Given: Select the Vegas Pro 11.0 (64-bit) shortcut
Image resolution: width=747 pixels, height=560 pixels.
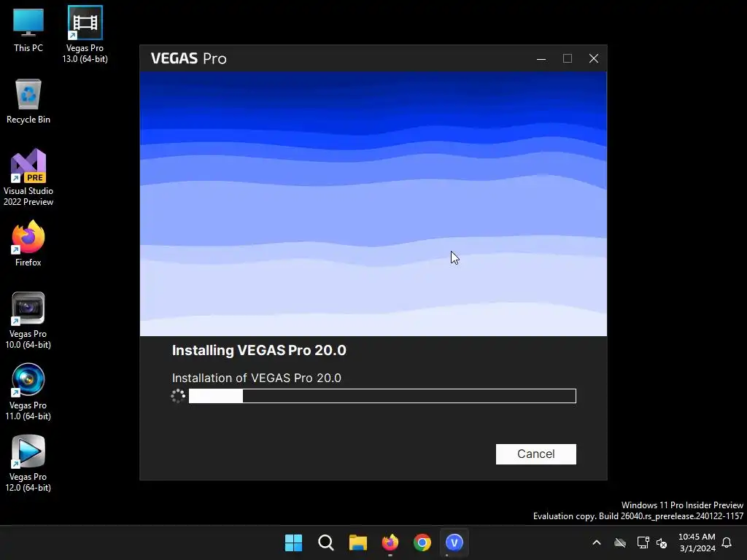Looking at the screenshot, I should click(x=28, y=392).
